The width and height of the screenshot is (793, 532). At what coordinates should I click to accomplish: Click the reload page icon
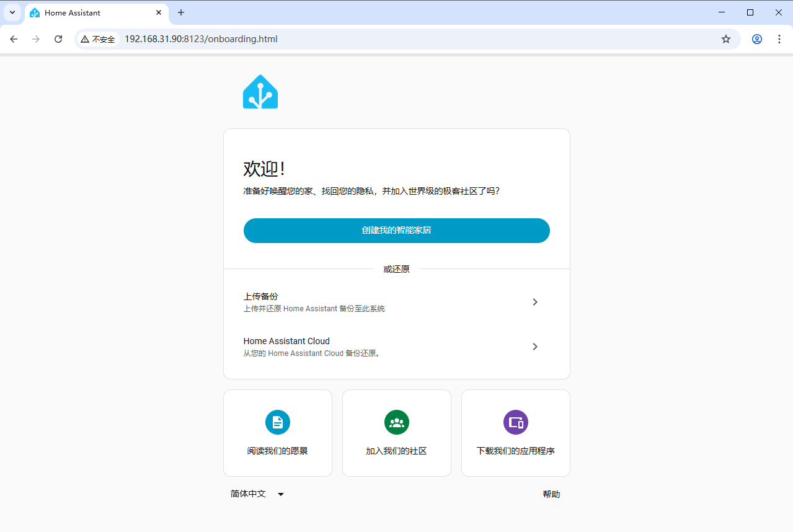pyautogui.click(x=58, y=38)
